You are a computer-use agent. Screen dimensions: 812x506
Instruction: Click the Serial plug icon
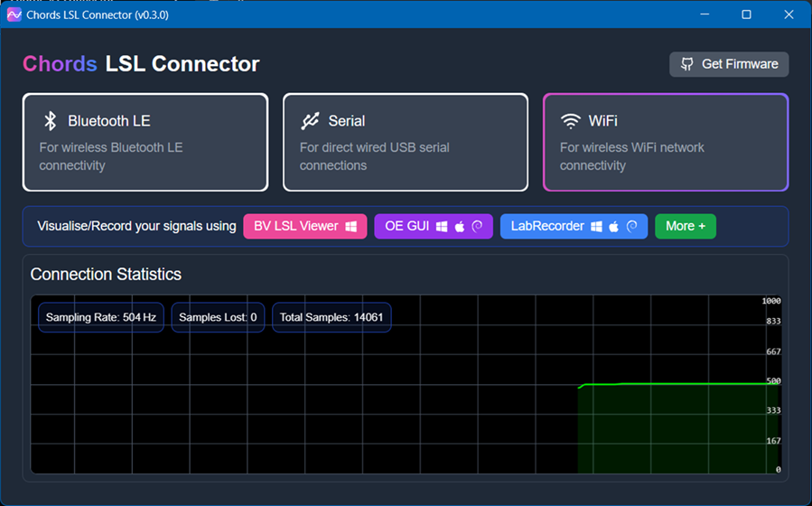click(311, 121)
